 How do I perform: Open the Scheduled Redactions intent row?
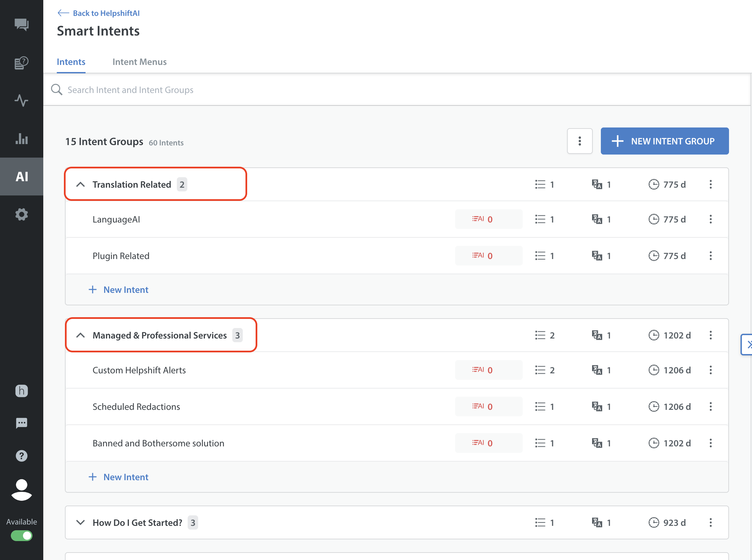tap(136, 406)
